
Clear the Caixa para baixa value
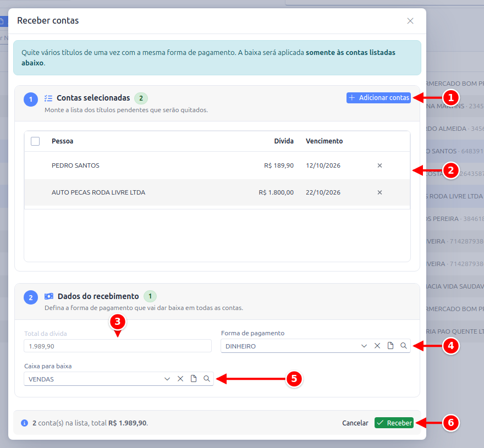(180, 379)
